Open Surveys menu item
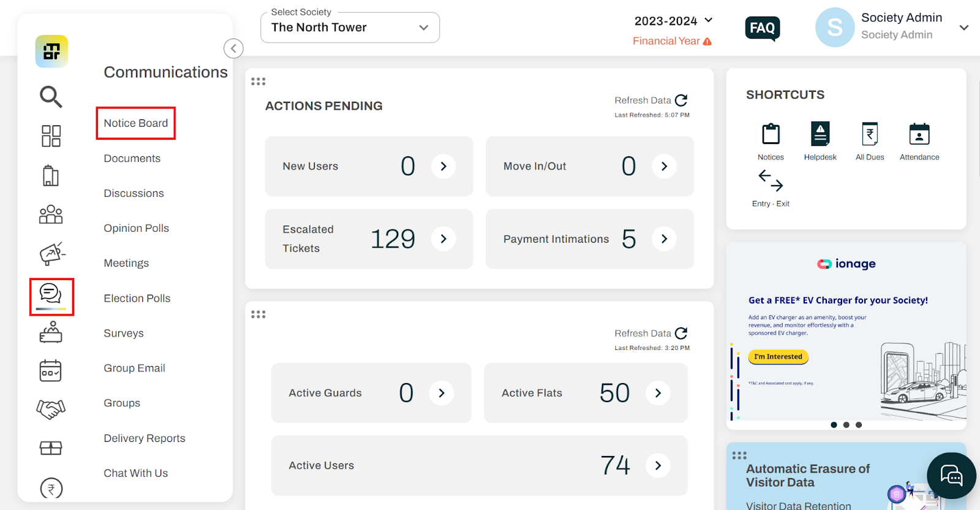980x510 pixels. click(x=124, y=333)
